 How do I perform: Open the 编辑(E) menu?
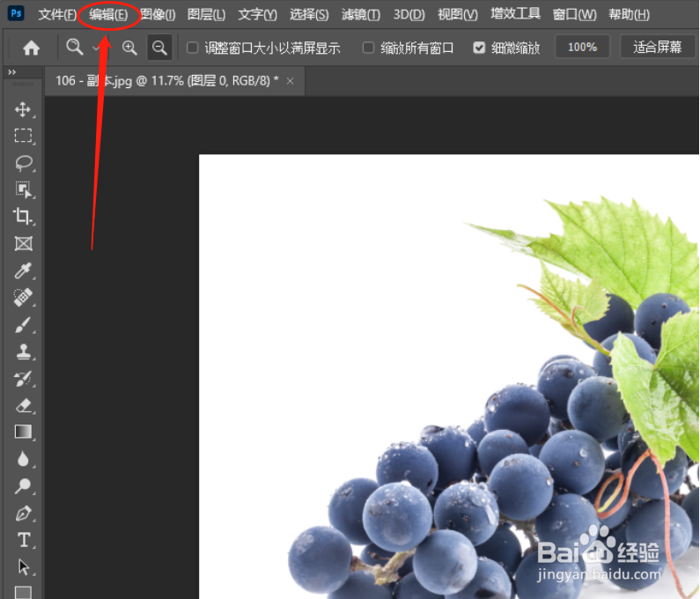tap(108, 15)
